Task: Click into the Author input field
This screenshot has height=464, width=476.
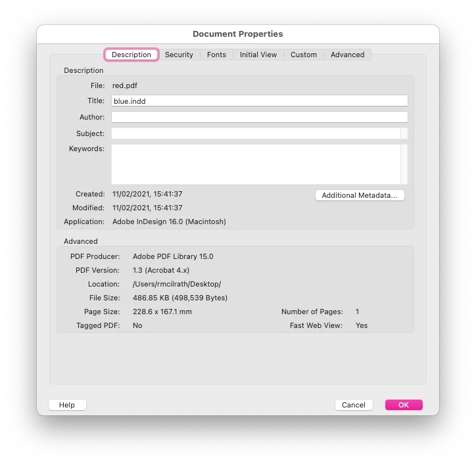Action: coord(260,117)
